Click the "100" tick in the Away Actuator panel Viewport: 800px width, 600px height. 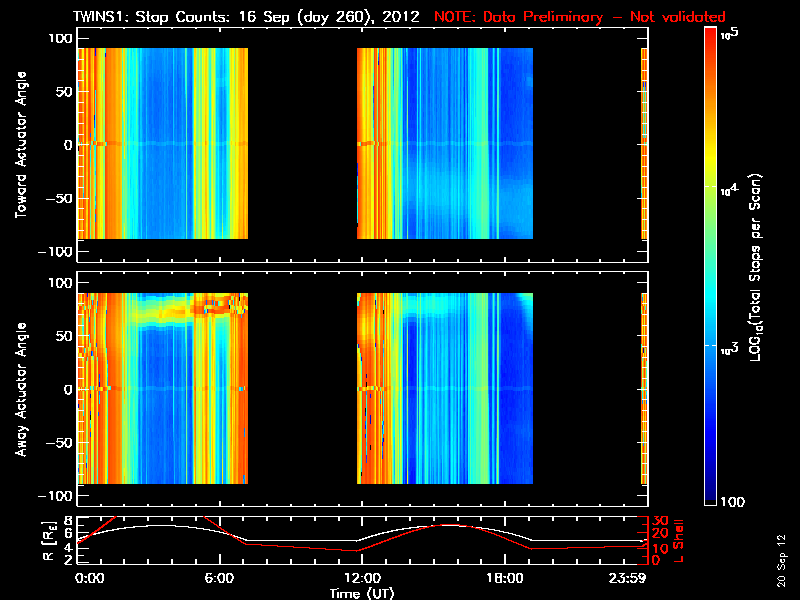60,283
